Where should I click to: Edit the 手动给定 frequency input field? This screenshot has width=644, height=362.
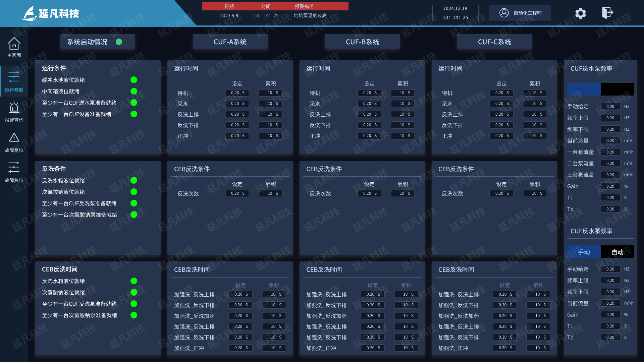coord(610,106)
